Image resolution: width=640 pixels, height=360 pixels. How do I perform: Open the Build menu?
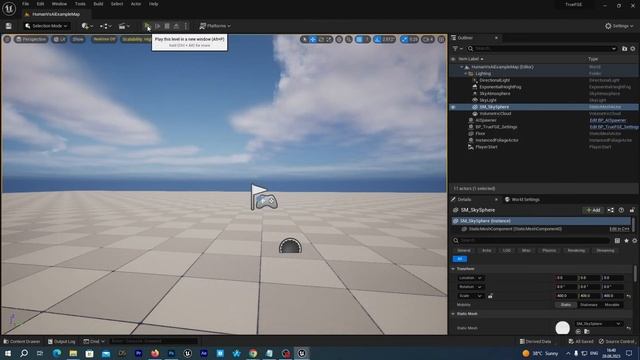pos(98,4)
